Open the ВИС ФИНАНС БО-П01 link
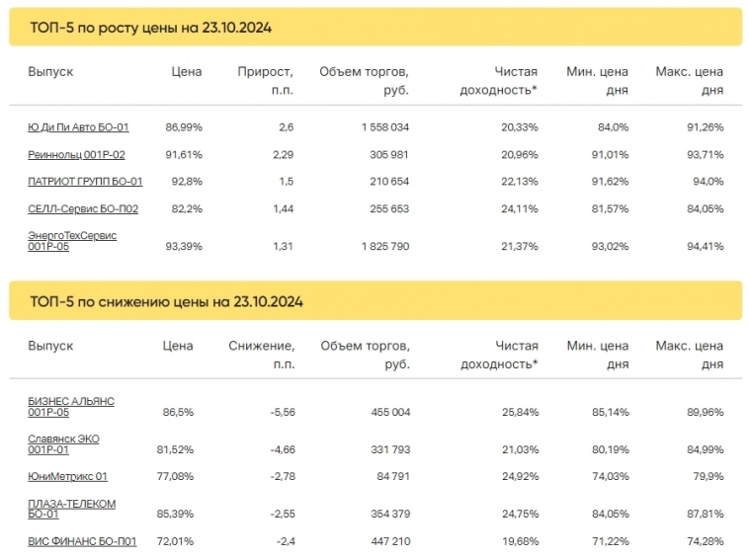Screen dimensions: 749x560 (82, 540)
